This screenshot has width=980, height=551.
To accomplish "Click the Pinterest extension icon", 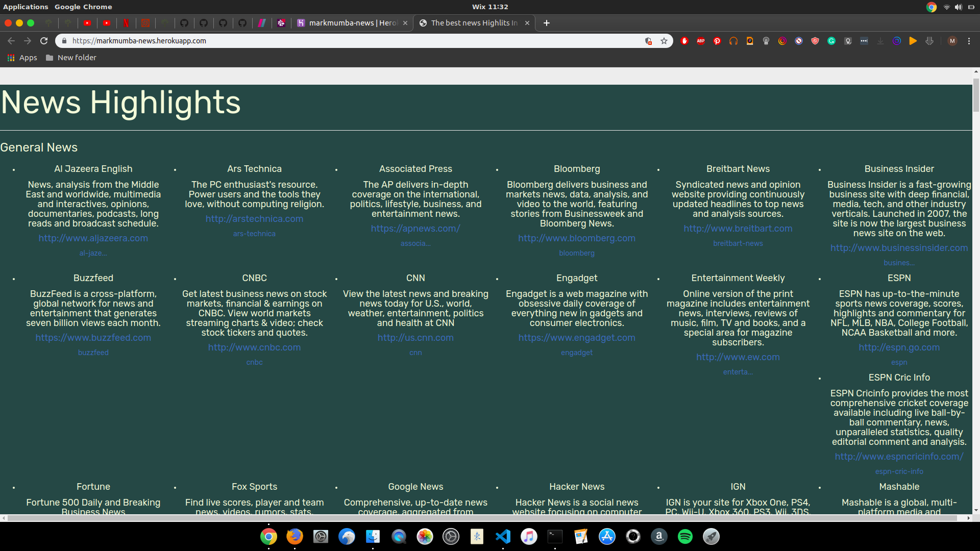I will [717, 41].
